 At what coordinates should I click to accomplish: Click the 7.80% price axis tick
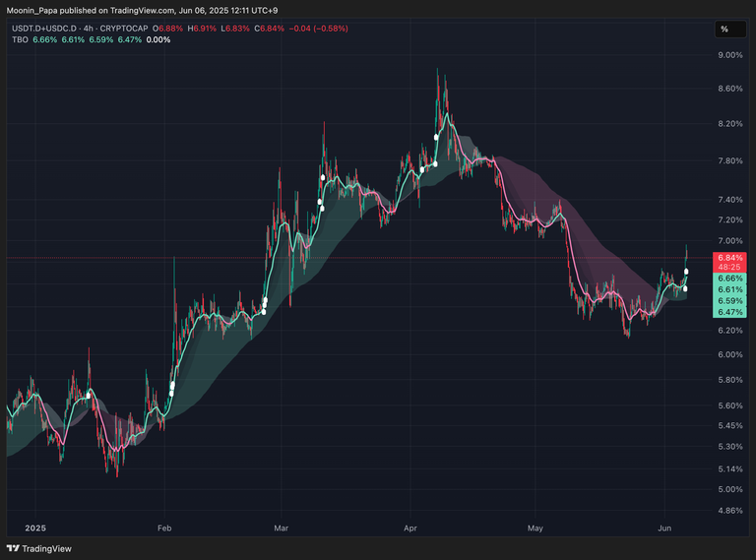730,161
